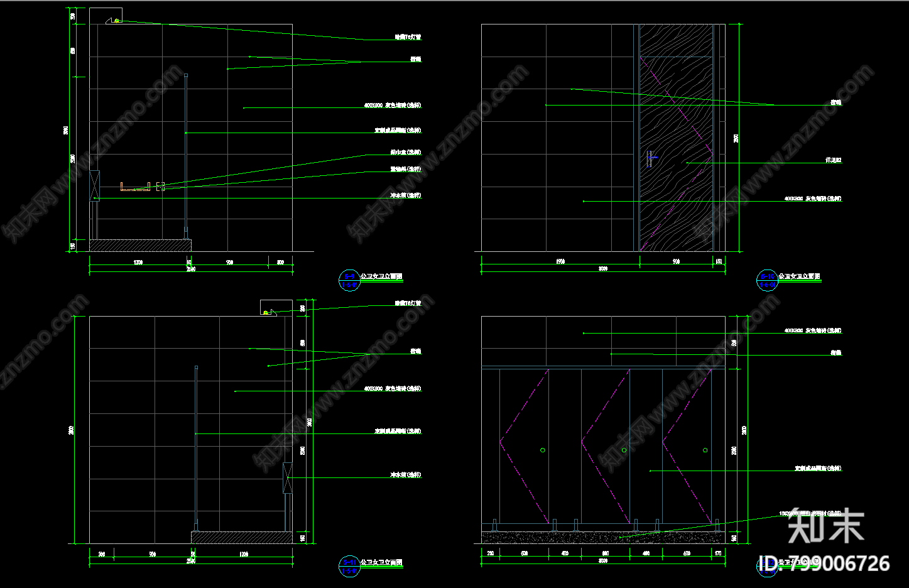Select the hatched floor platform in drawing 5-11
This screenshot has height=588, width=909.
[242, 538]
